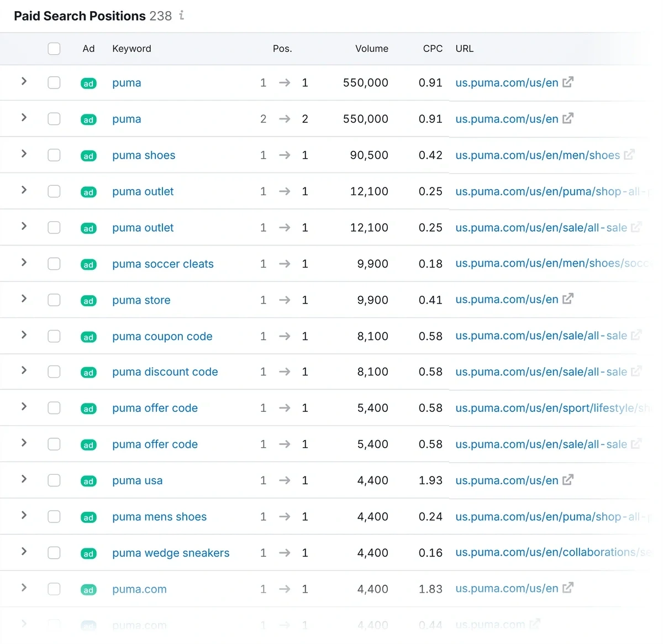Image resolution: width=663 pixels, height=644 pixels.
Task: Click the ad badge in puma discount code row
Action: 88,373
